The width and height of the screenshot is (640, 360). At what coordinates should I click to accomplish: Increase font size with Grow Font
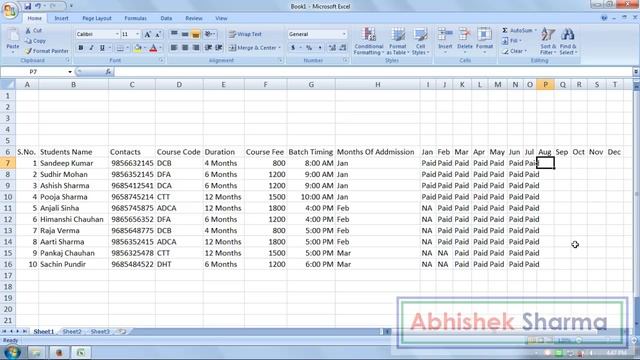click(x=148, y=34)
